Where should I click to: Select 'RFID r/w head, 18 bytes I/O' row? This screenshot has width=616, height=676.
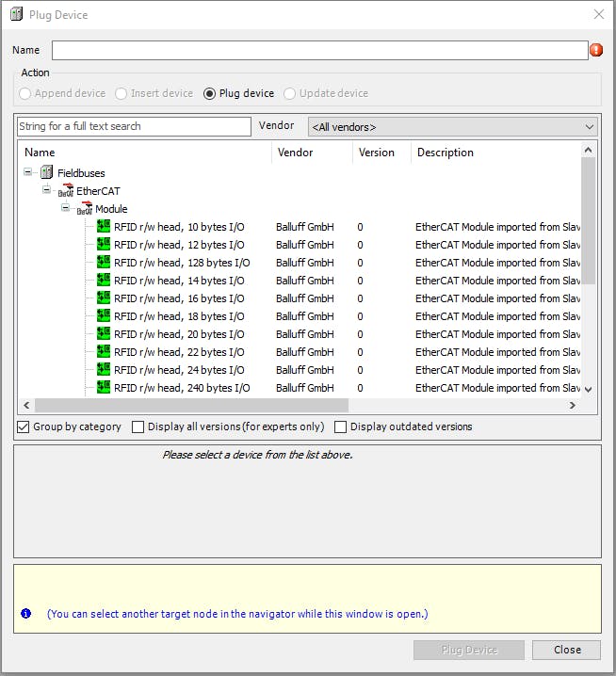tap(300, 316)
